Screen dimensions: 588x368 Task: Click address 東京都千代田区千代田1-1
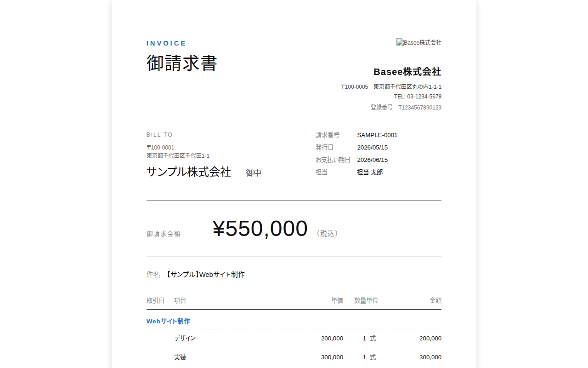(x=178, y=156)
